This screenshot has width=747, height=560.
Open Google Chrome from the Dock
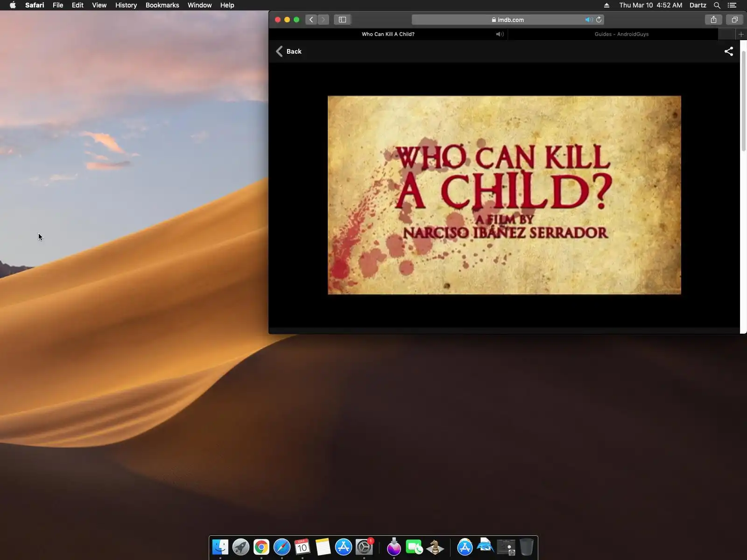pyautogui.click(x=261, y=547)
